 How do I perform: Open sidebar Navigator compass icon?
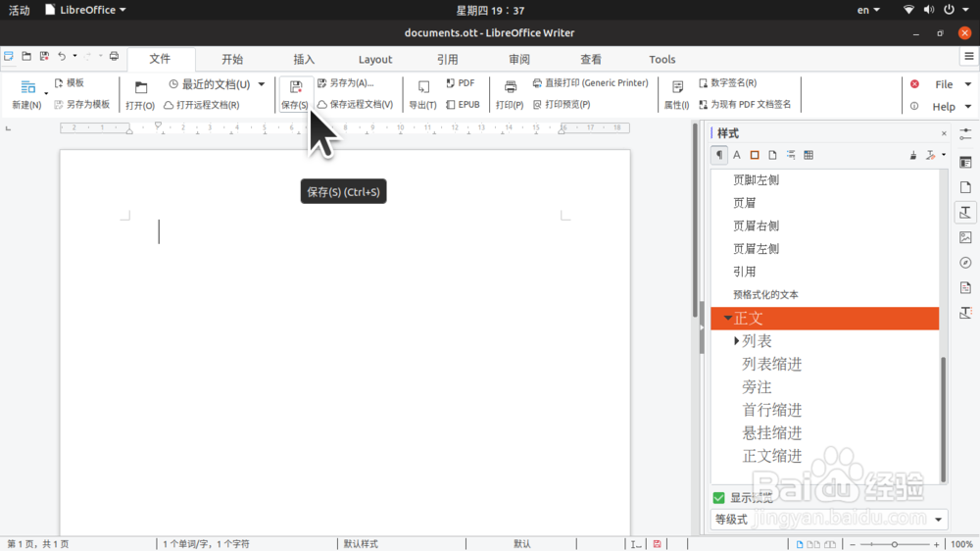pyautogui.click(x=965, y=263)
